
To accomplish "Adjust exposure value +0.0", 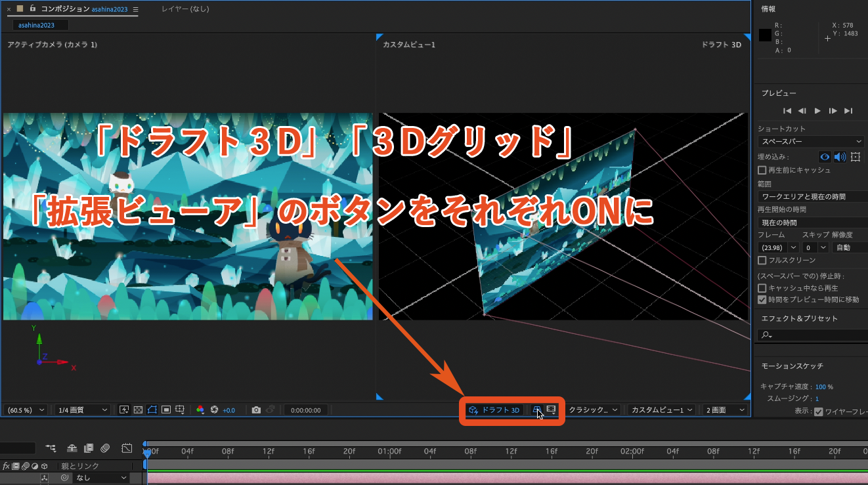I will 229,410.
